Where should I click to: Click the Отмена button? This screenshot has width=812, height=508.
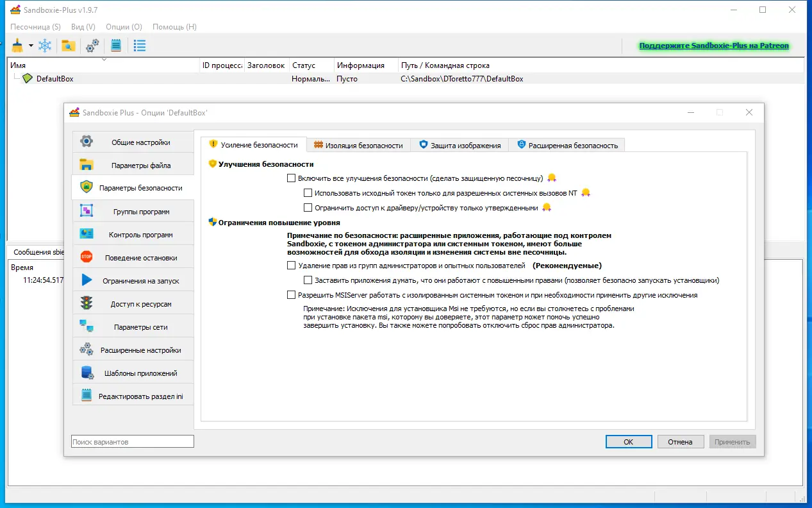tap(680, 442)
